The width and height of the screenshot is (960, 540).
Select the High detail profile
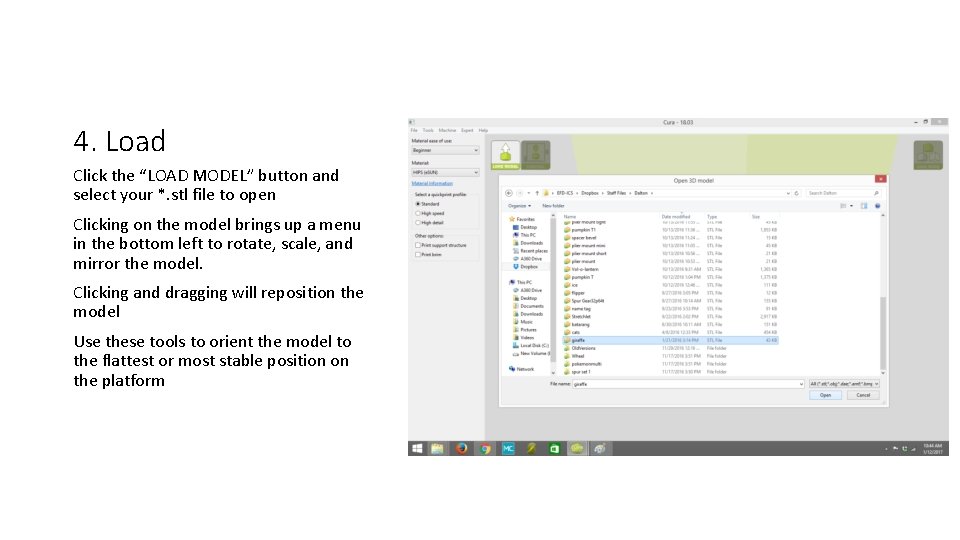tap(429, 223)
